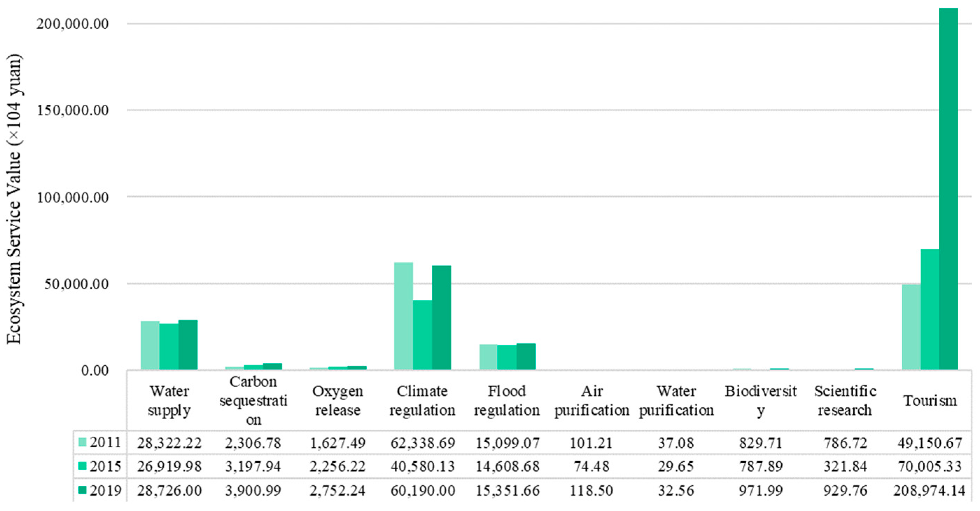Click the 2019 Flood regulation bar

(x=526, y=357)
